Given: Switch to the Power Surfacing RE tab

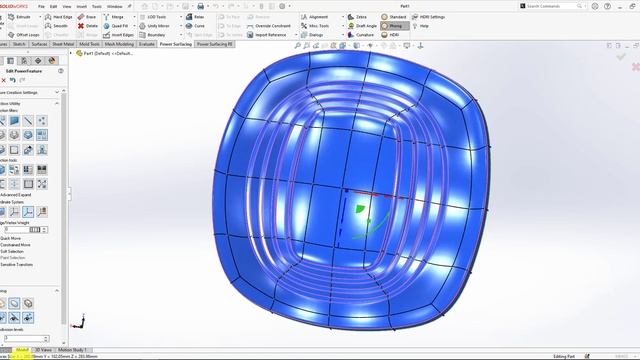Looking at the screenshot, I should [x=214, y=44].
